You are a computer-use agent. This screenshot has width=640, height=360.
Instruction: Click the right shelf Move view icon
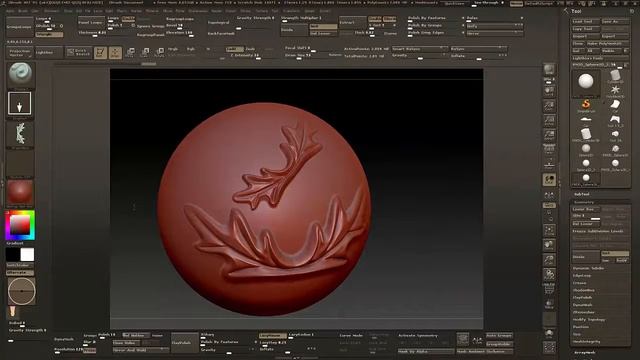549,245
